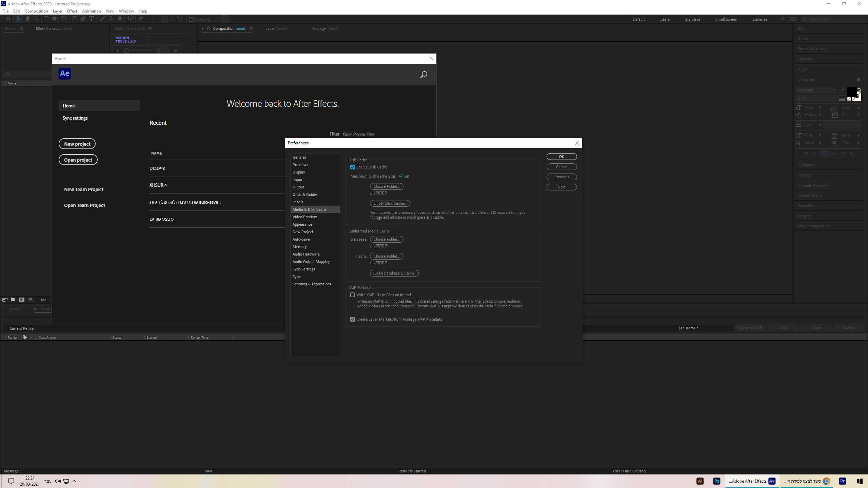The height and width of the screenshot is (488, 868).
Task: Select the Pen tool in toolbar
Action: tap(83, 19)
